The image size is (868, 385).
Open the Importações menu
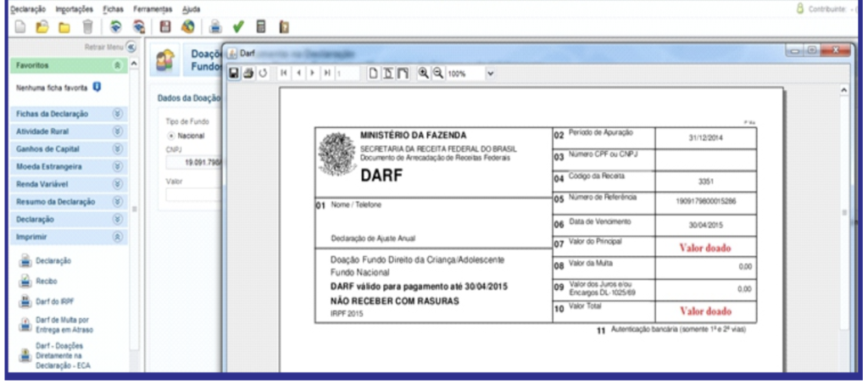pos(75,9)
